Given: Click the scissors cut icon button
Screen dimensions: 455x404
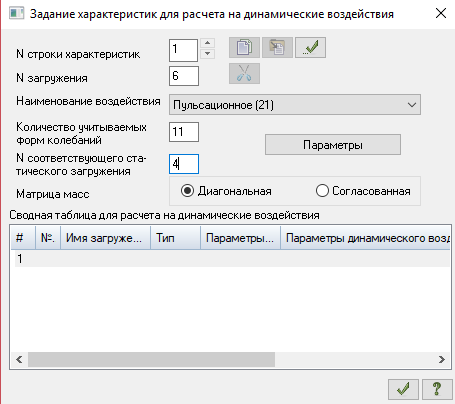Looking at the screenshot, I should [244, 73].
